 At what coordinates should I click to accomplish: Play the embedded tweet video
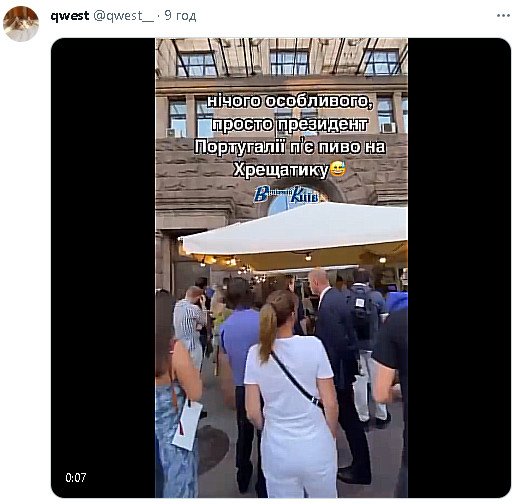281,268
